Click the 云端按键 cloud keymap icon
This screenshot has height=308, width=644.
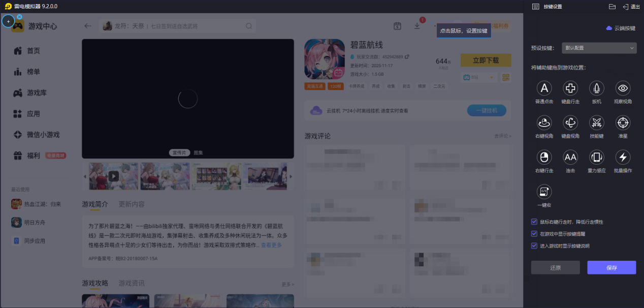(609, 28)
